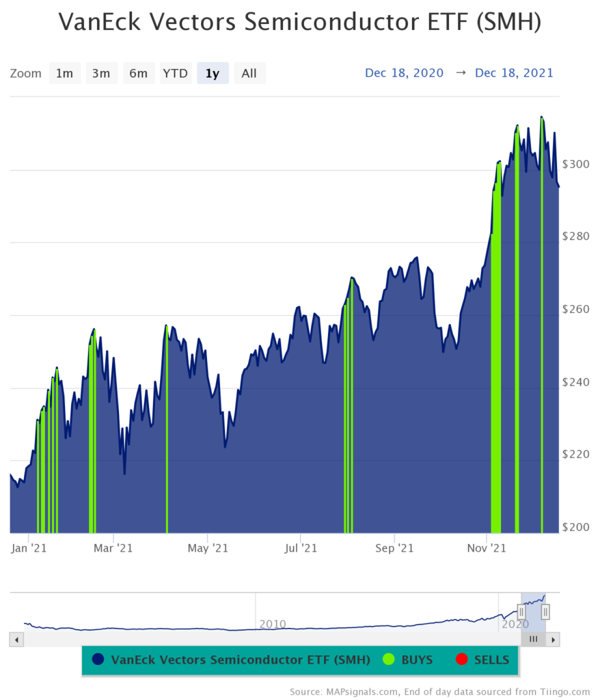Click the start date Dec 18, 2020

(x=404, y=73)
